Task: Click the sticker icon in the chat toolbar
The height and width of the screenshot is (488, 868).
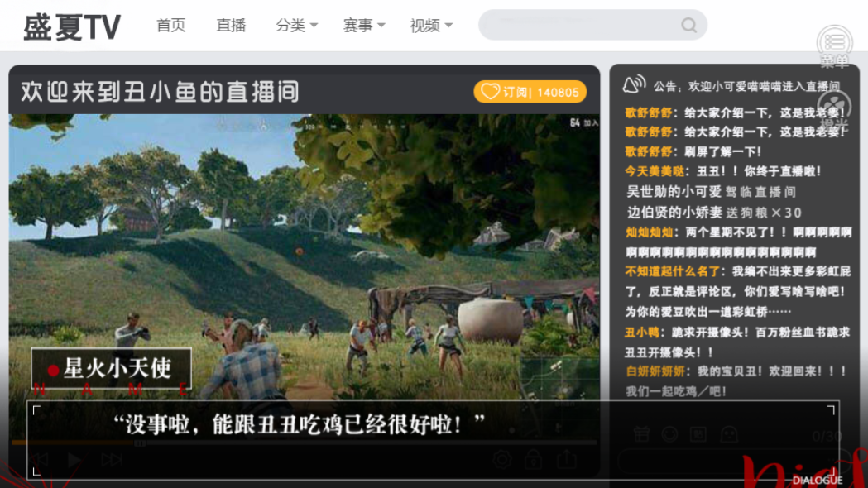Action: [x=699, y=433]
